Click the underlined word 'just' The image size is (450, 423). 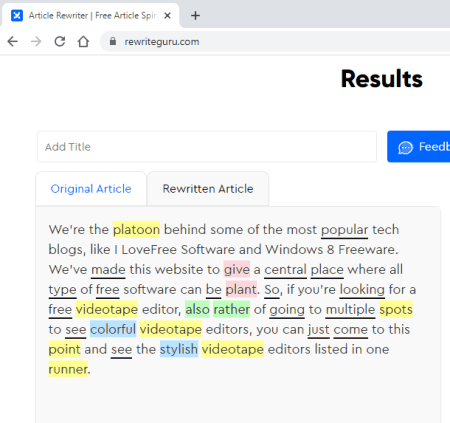click(319, 330)
